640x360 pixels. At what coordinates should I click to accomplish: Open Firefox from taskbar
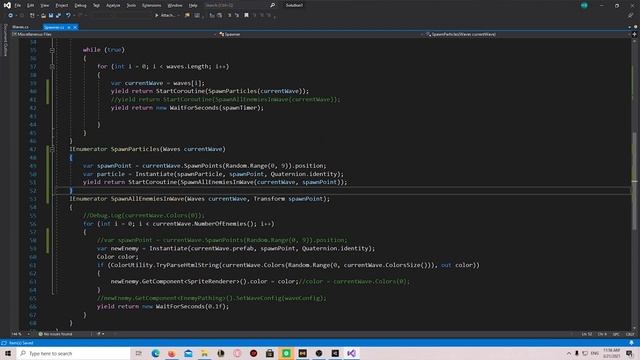tap(172, 353)
